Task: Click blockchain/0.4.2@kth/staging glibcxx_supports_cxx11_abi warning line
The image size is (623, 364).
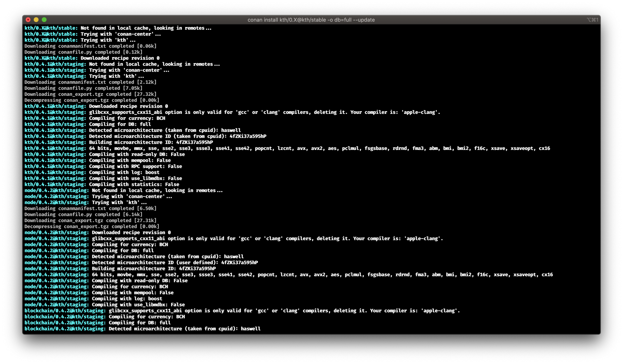Action: pyautogui.click(x=242, y=311)
